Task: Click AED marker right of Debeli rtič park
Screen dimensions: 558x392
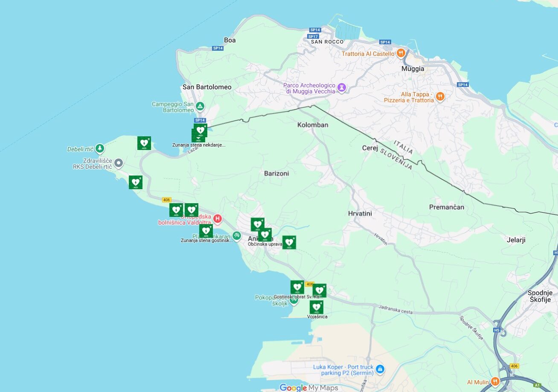Action: click(144, 143)
